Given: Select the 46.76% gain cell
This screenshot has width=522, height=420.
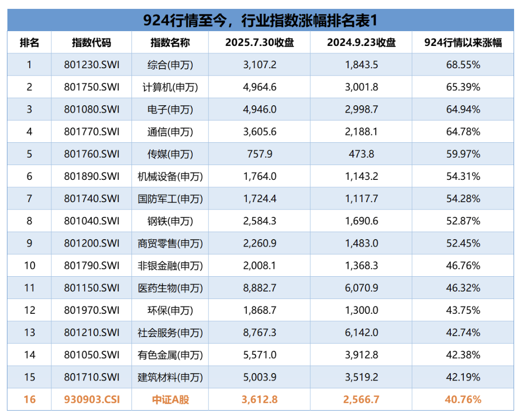Looking at the screenshot, I should pos(463,265).
